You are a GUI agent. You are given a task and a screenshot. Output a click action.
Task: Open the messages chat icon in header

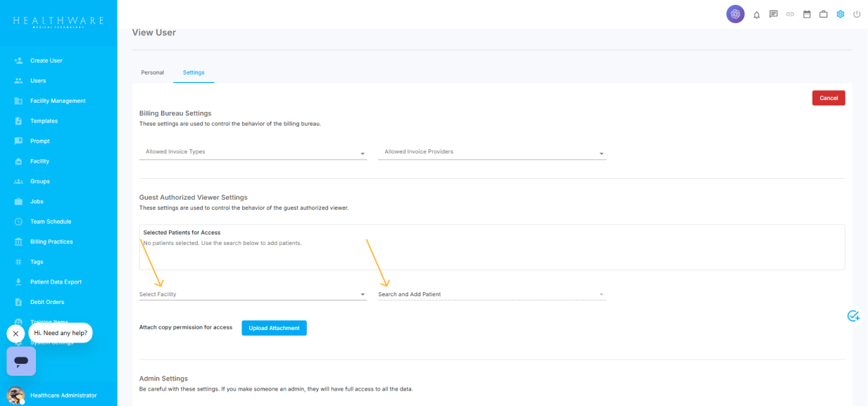tap(774, 14)
